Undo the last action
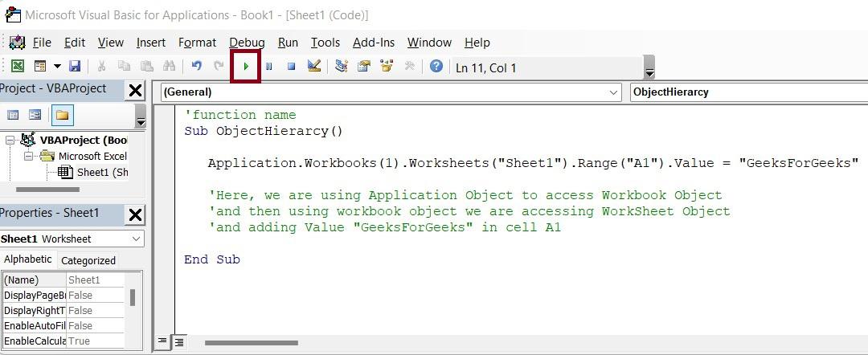Screen dimensions: 868x355 coord(196,67)
